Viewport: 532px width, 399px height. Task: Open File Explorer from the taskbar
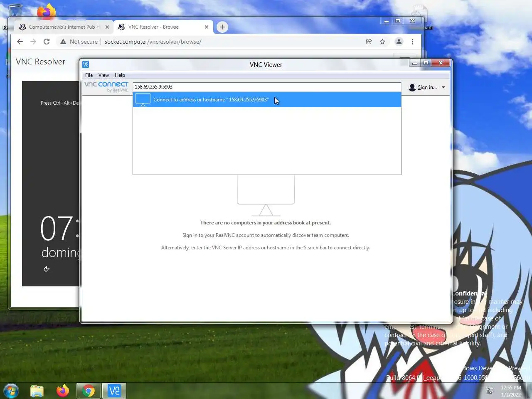[x=37, y=391]
